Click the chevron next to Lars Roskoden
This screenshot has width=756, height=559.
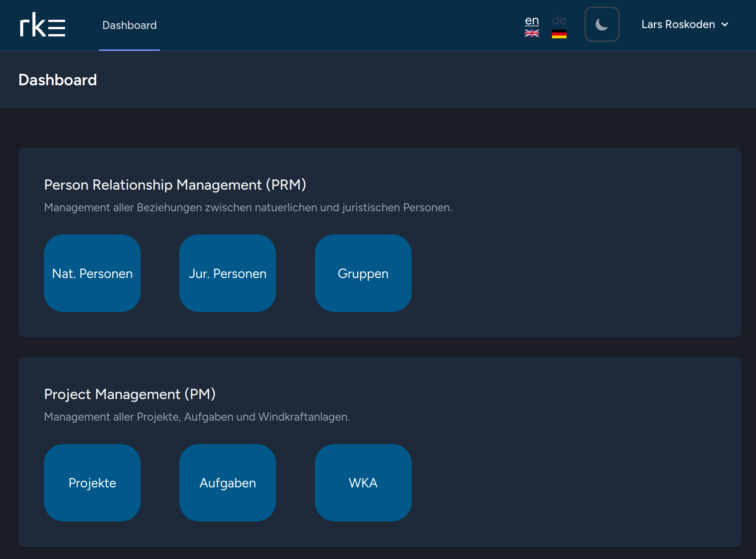point(724,25)
